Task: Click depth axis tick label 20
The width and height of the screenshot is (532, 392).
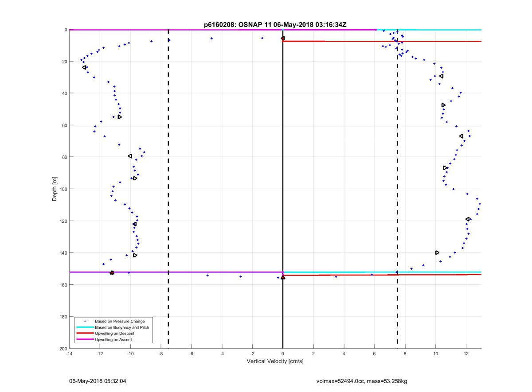Action: pyautogui.click(x=64, y=62)
